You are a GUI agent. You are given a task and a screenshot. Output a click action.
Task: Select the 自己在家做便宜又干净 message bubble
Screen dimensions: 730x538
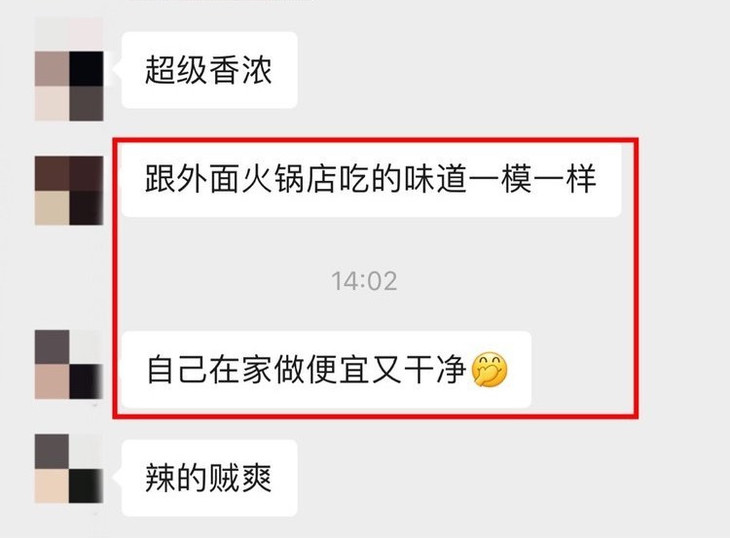[326, 370]
